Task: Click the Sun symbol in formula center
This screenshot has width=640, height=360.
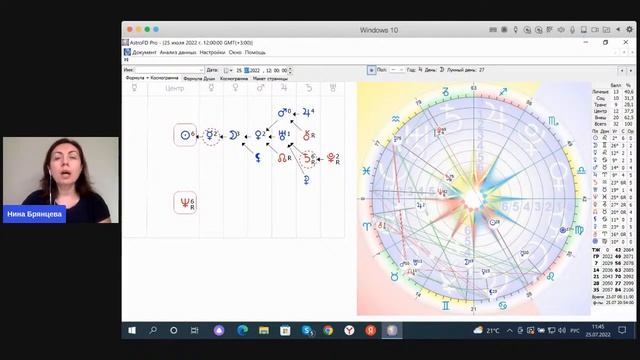Action: click(x=185, y=135)
